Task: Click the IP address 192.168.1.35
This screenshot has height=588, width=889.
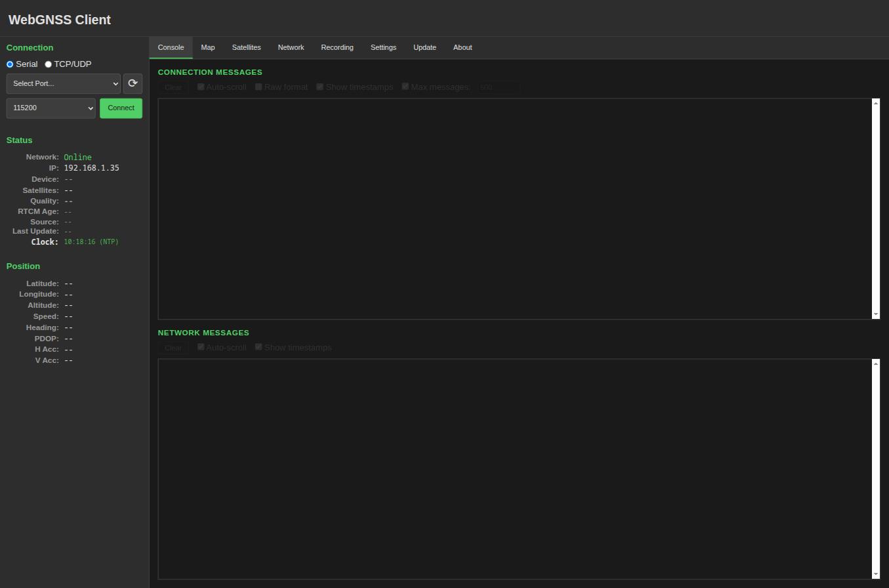Action: (x=91, y=168)
